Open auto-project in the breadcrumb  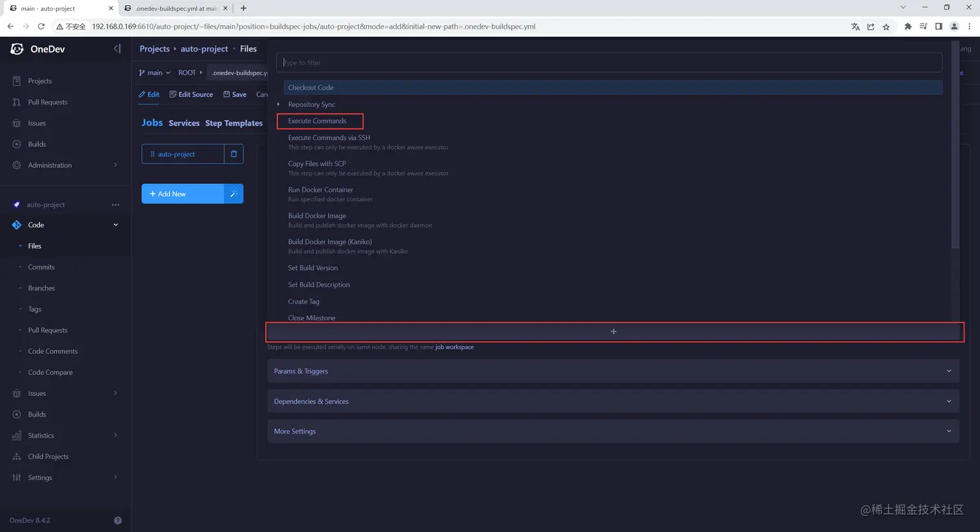coord(204,49)
